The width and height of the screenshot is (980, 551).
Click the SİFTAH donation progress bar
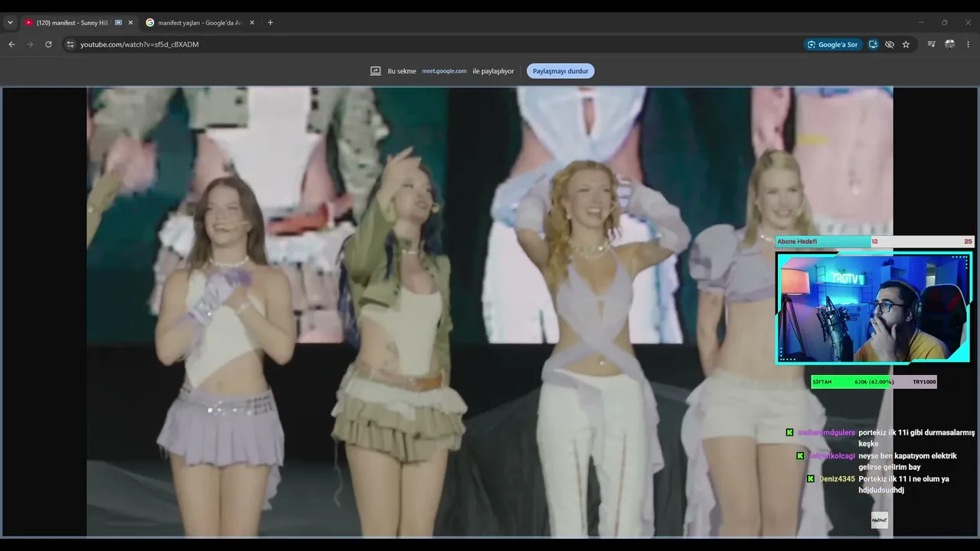[874, 382]
